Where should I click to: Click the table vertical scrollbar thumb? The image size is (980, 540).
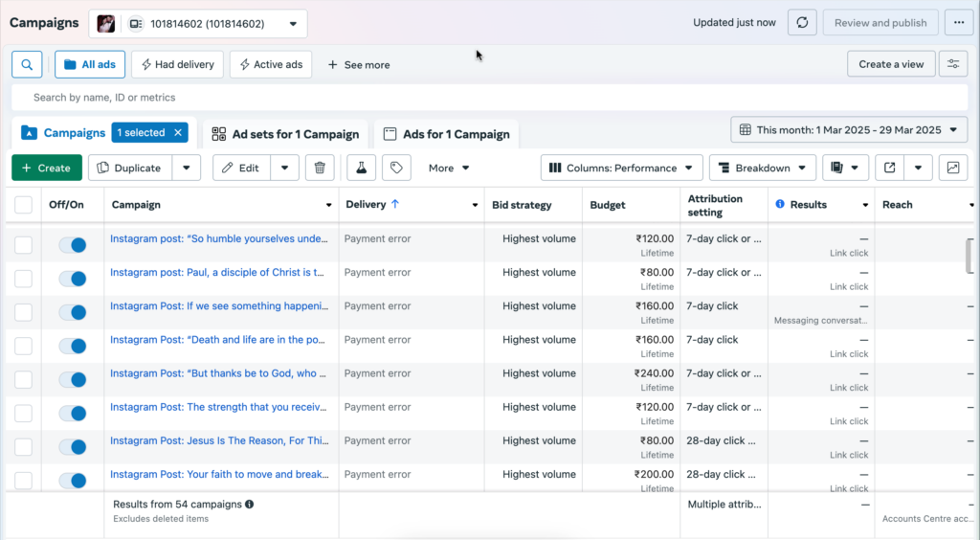[969, 257]
